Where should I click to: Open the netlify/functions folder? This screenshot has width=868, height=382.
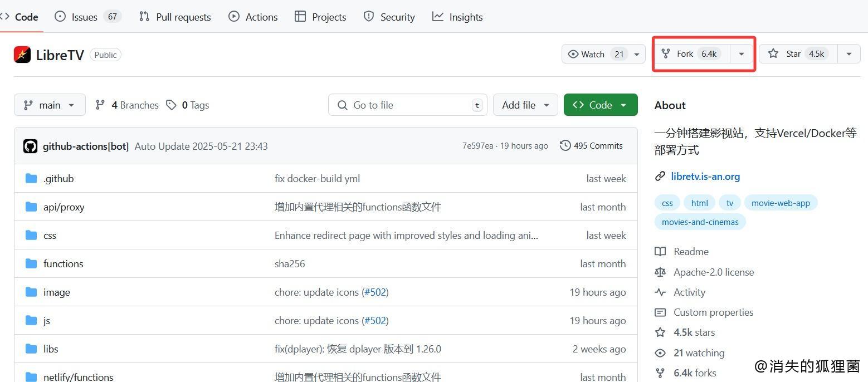coord(79,377)
